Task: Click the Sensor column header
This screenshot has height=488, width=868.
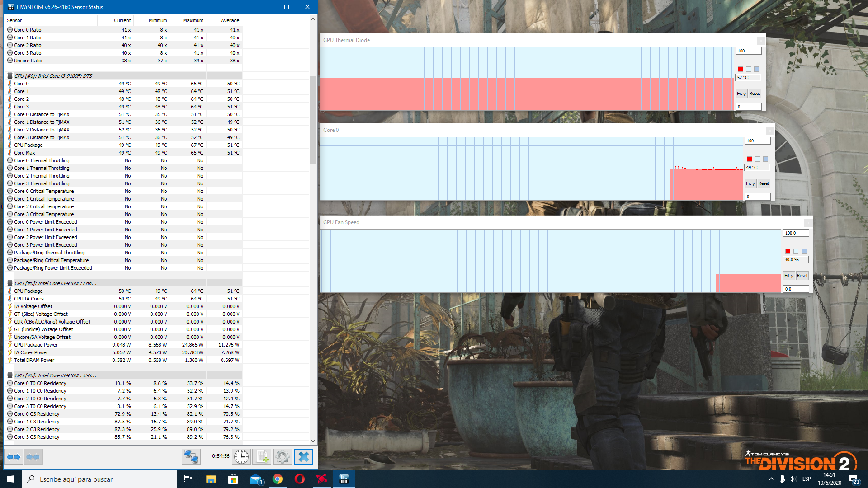Action: pyautogui.click(x=51, y=20)
